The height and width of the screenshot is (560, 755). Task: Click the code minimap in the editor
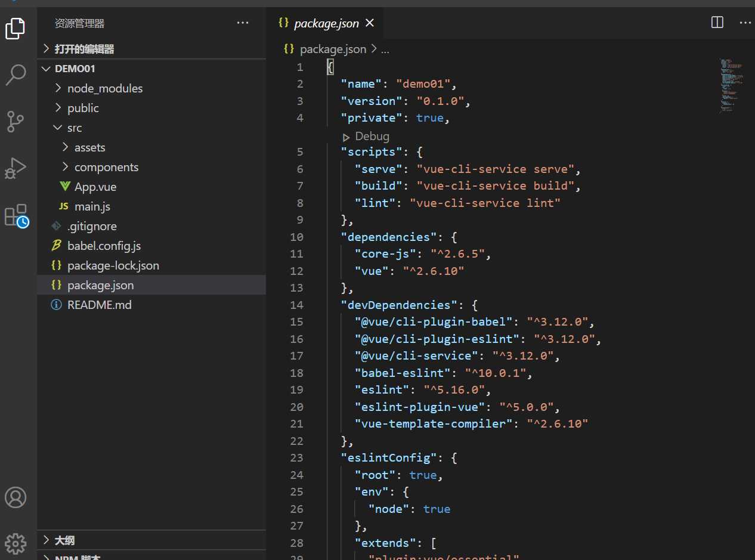[731, 85]
